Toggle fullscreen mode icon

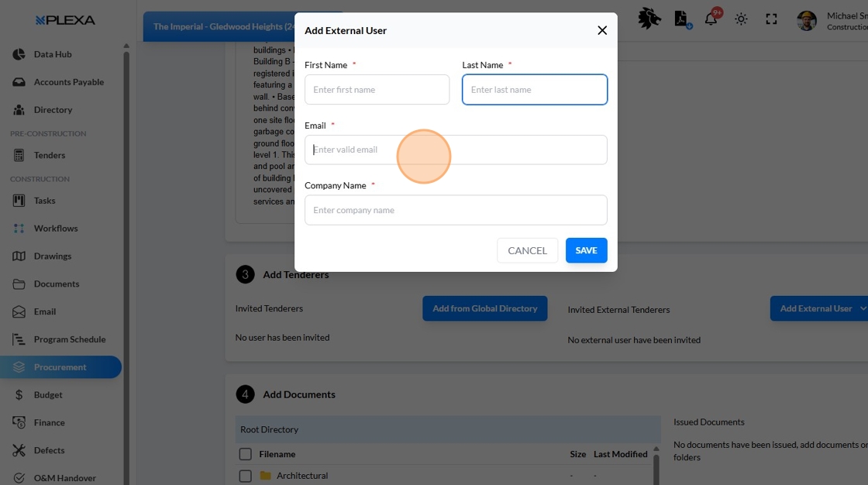coord(771,19)
